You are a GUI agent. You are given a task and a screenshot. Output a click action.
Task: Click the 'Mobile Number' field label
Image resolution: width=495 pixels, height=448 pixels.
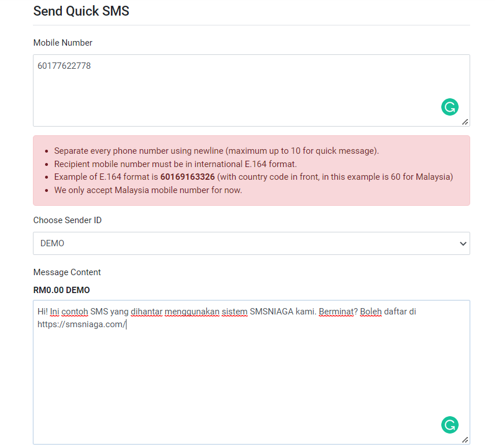pyautogui.click(x=62, y=43)
